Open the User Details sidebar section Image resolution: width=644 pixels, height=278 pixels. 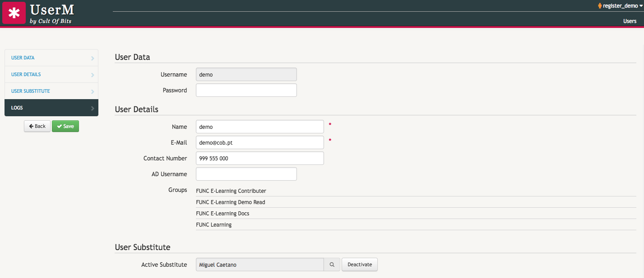click(51, 75)
